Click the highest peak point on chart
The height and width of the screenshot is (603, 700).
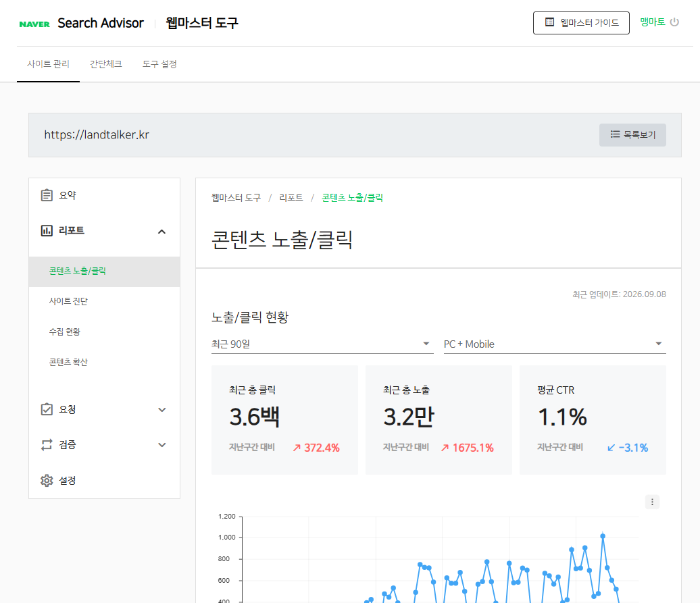click(603, 536)
